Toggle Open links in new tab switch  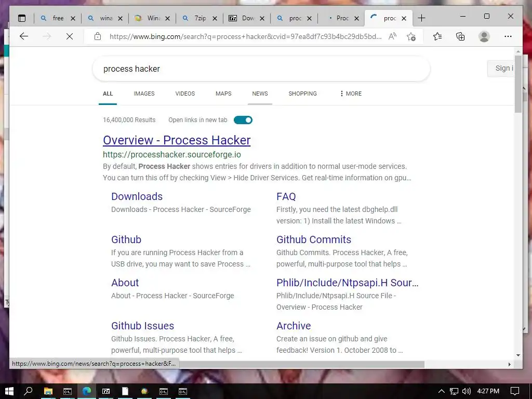pyautogui.click(x=243, y=120)
